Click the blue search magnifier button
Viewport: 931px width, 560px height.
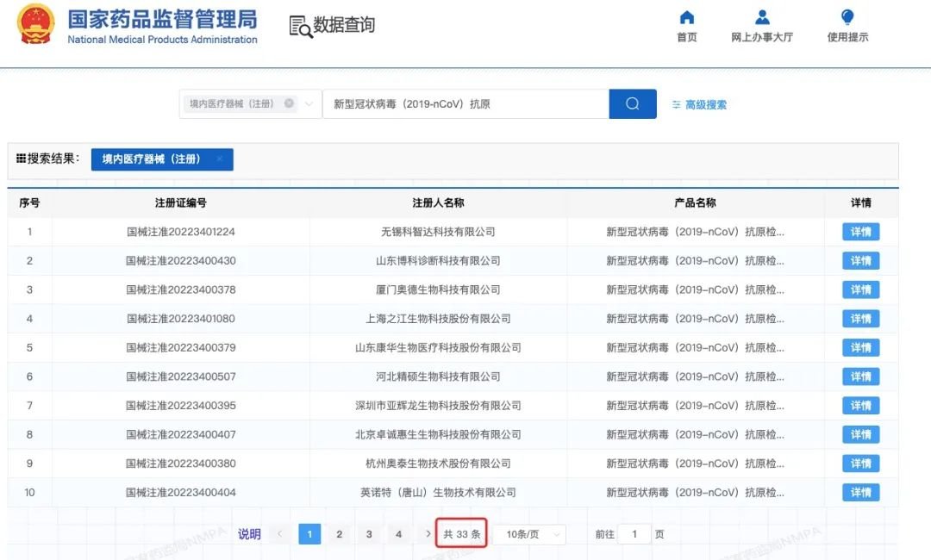tap(633, 103)
